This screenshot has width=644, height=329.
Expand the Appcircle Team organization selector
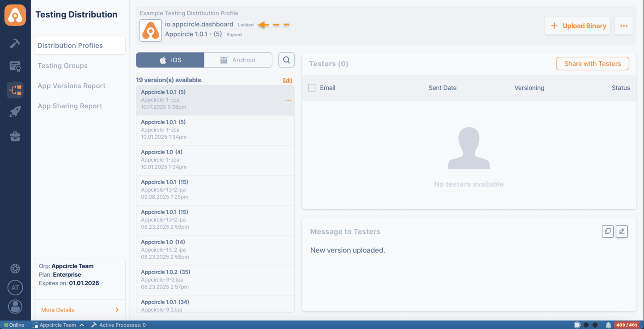[58, 325]
